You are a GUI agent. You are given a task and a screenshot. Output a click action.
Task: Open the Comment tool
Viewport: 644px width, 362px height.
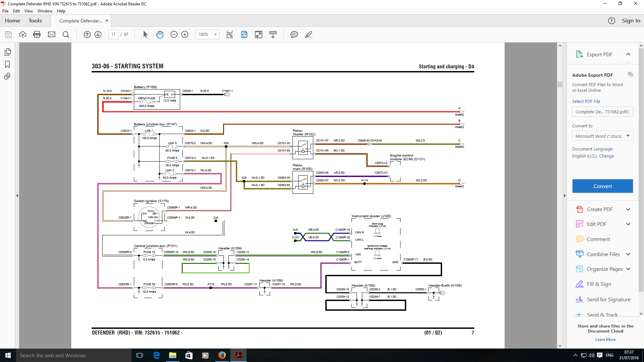click(598, 239)
